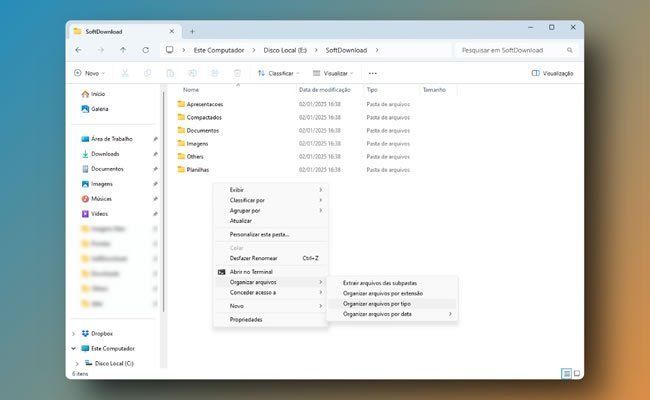This screenshot has height=400, width=650.
Task: Choose Desfazer Renomear
Action: pos(271,258)
